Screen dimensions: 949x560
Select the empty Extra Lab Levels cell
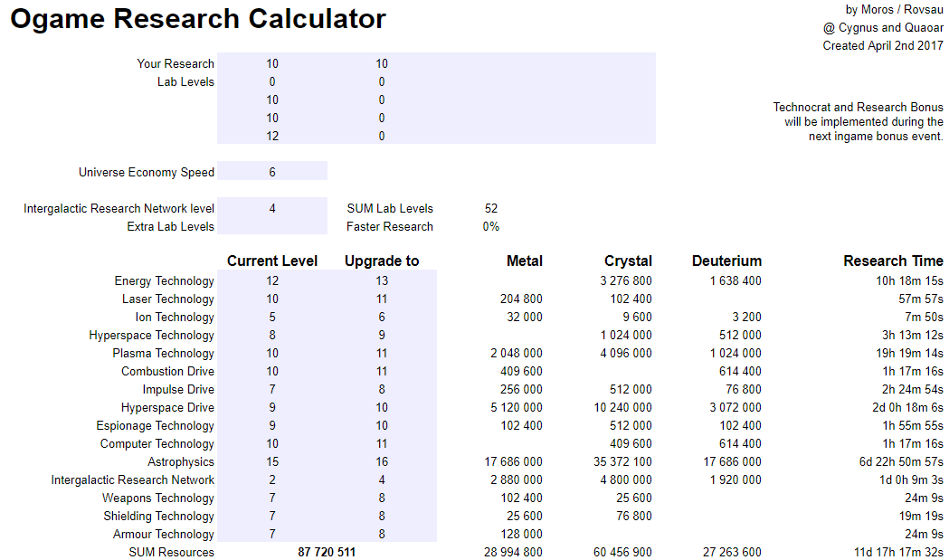coord(272,226)
